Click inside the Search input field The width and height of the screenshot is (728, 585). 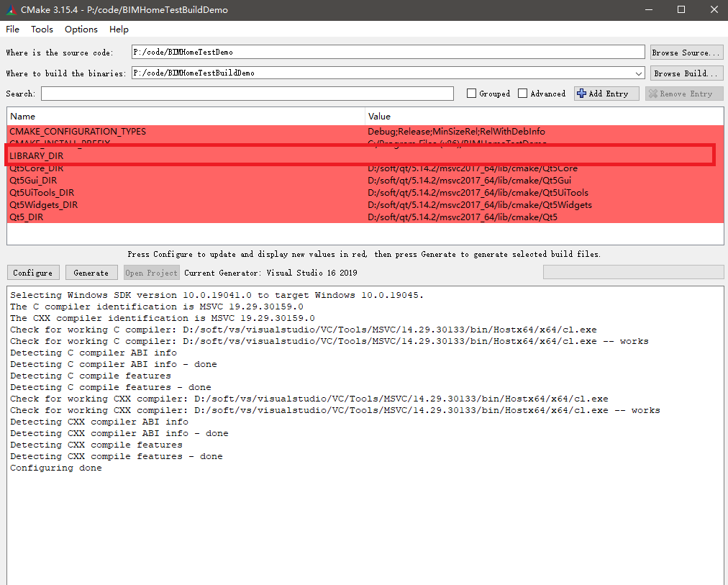[x=247, y=94]
